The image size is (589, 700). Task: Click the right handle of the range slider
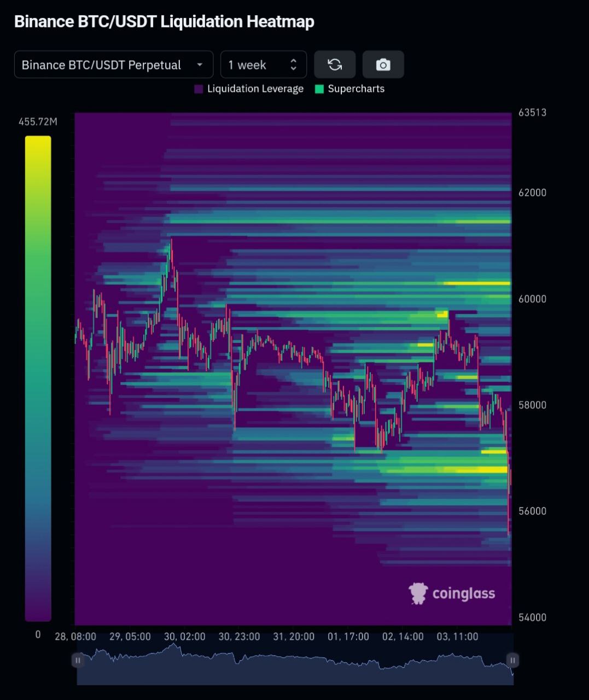[512, 660]
